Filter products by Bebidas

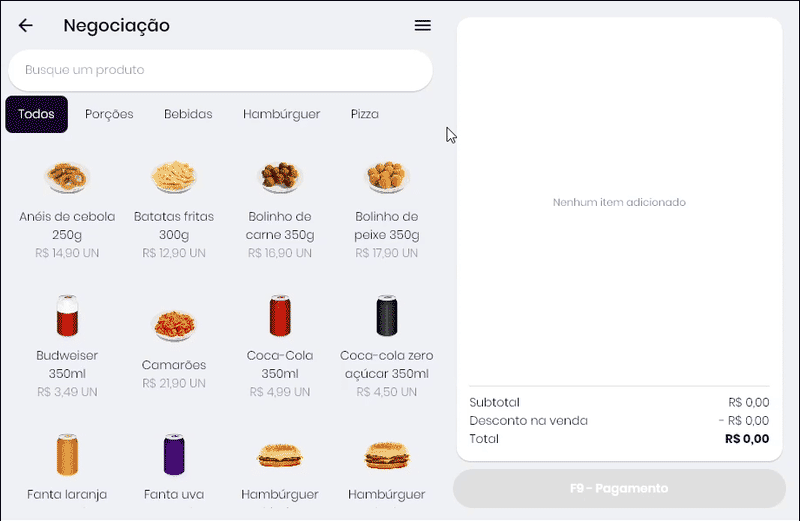pos(188,114)
